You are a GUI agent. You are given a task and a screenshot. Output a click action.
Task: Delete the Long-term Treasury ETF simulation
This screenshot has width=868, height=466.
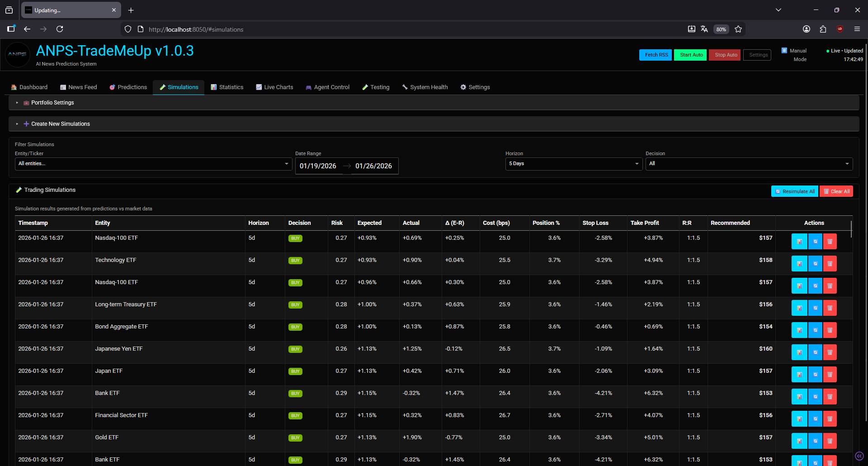tap(830, 308)
